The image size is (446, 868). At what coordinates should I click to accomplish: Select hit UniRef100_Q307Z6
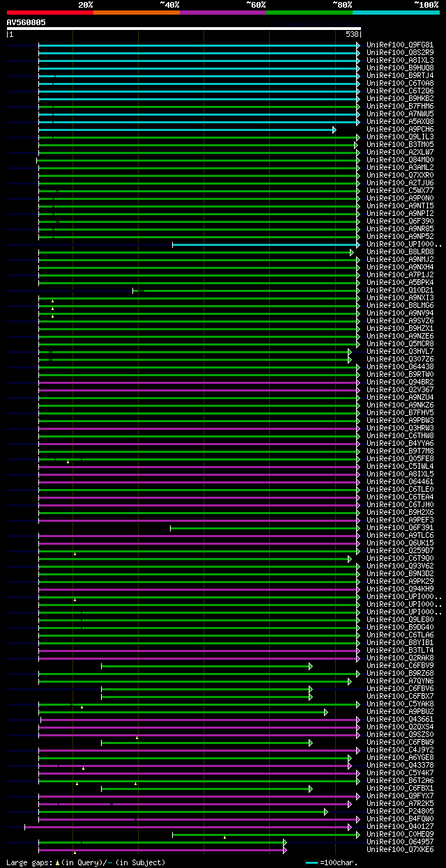400,359
